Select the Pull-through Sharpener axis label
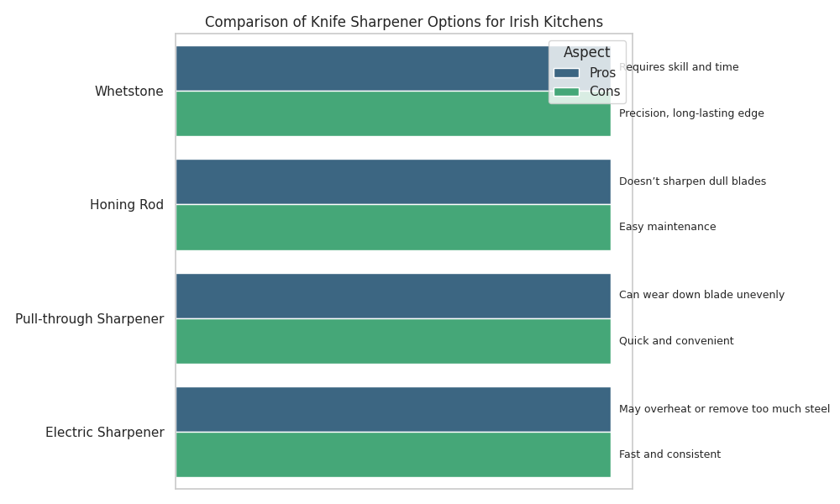Screen dimensions: 840x504 coord(90,319)
